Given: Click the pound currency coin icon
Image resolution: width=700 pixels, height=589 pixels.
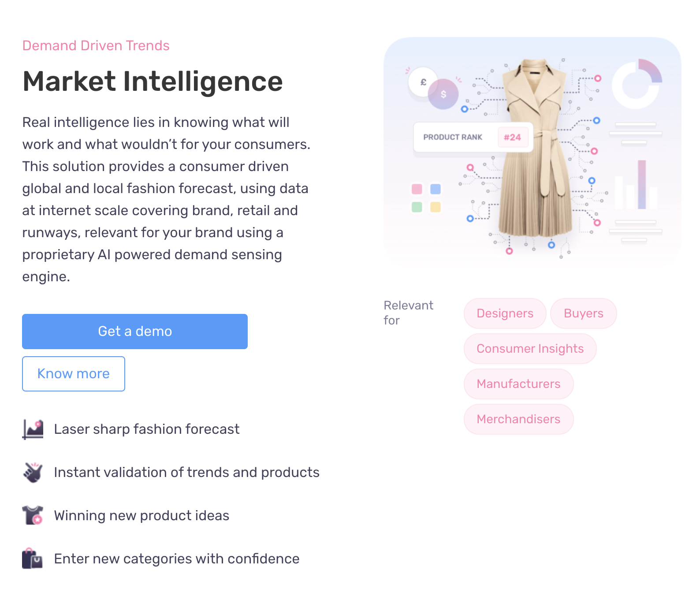Looking at the screenshot, I should [423, 82].
